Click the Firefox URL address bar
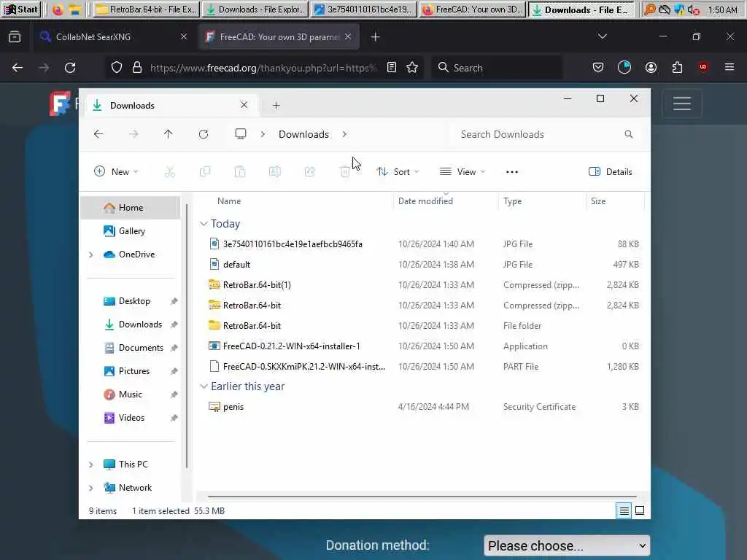Screen dimensions: 747x560 click(x=263, y=68)
